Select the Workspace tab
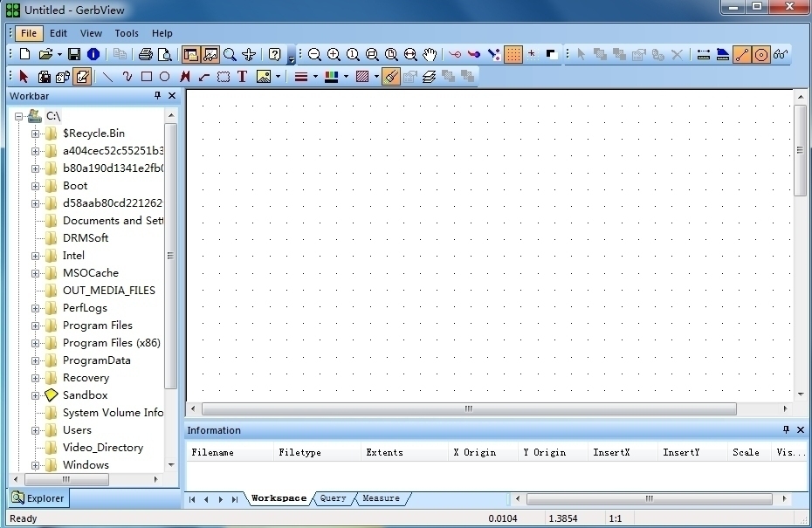The width and height of the screenshot is (812, 528). tap(279, 498)
